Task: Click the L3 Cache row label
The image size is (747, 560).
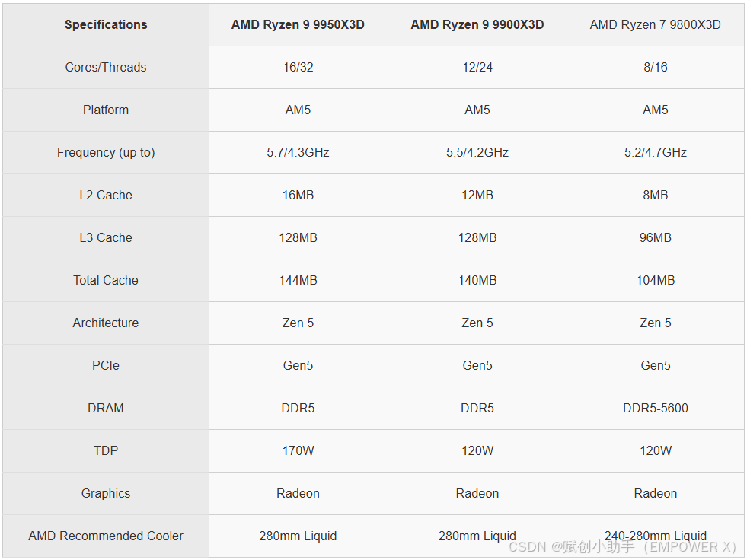Action: [x=106, y=237]
